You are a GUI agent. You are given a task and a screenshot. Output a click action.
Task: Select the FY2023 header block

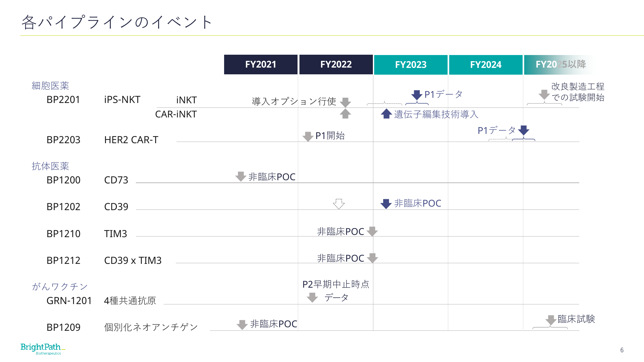pos(411,65)
